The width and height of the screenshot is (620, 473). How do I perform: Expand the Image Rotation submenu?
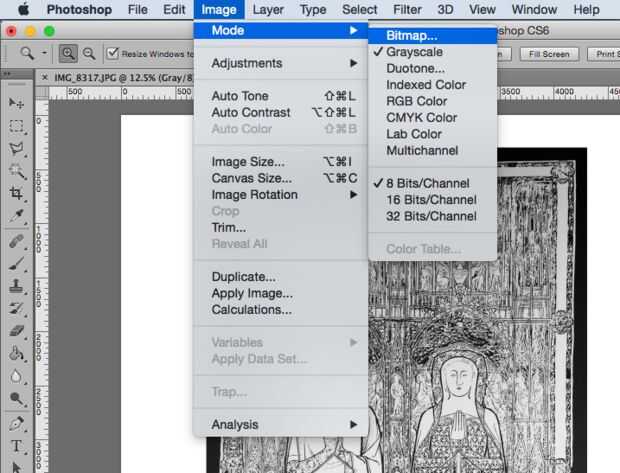280,195
